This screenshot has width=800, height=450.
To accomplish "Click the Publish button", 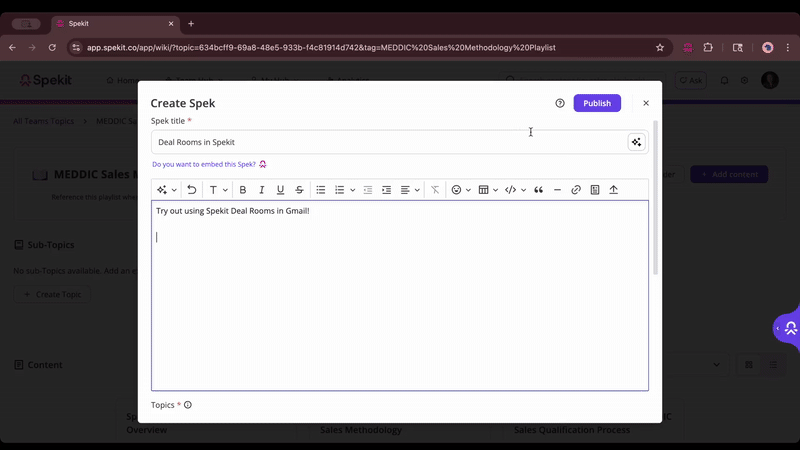I will (x=597, y=103).
